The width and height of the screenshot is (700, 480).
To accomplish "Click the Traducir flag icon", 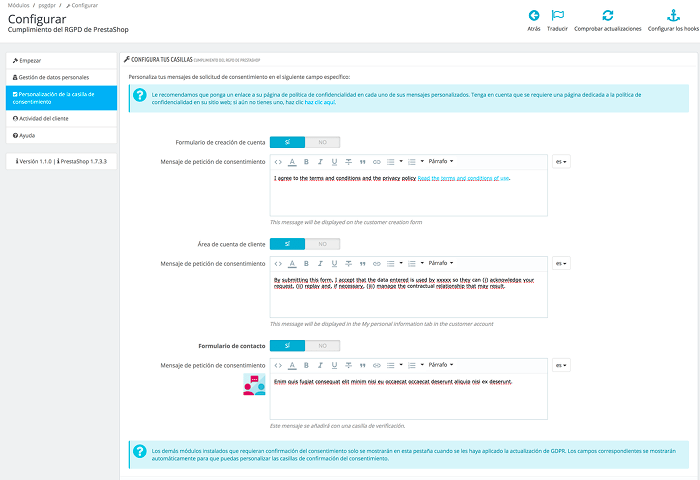I will 558,15.
